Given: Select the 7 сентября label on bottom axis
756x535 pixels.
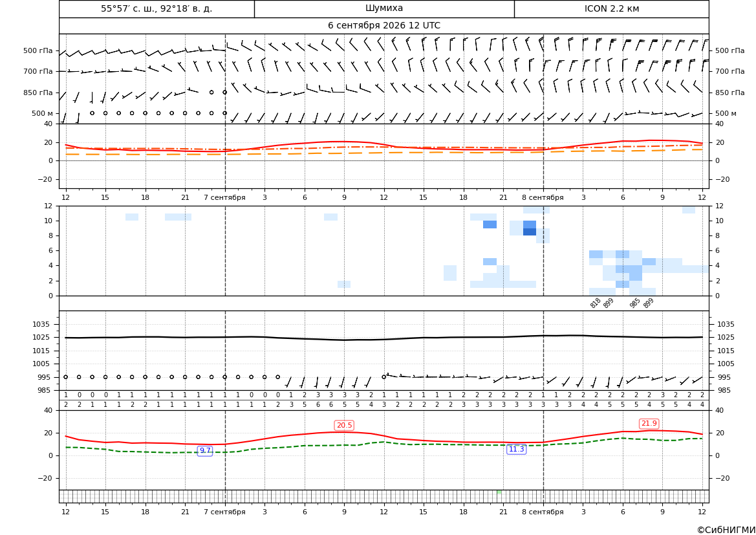Looking at the screenshot, I should [224, 512].
